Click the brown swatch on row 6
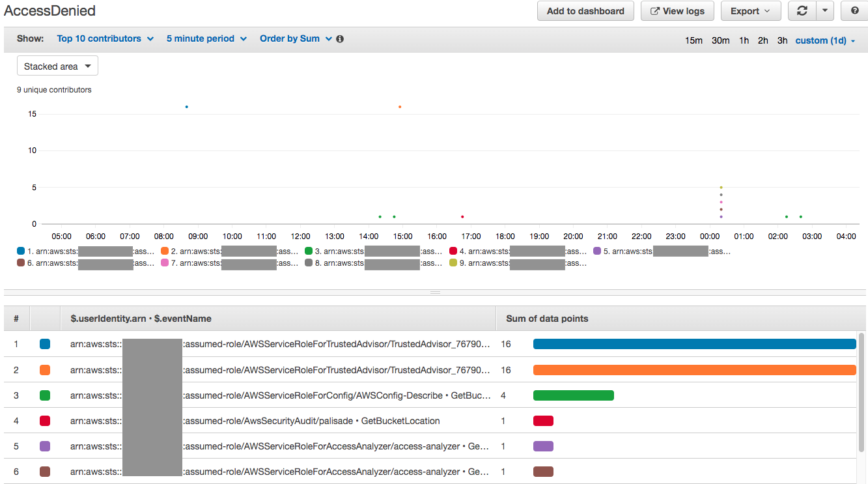Image resolution: width=868 pixels, height=484 pixels. pos(44,471)
